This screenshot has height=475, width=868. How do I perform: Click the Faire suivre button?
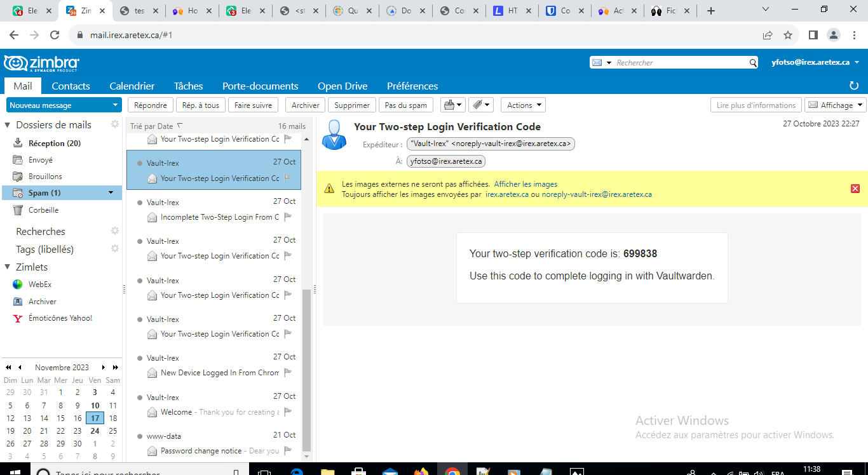(253, 105)
